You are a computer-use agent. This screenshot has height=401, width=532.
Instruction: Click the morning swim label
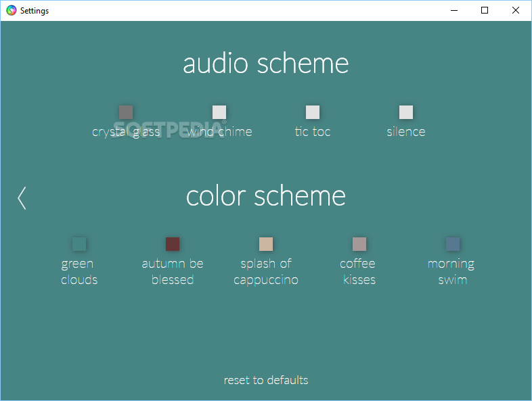coord(451,273)
